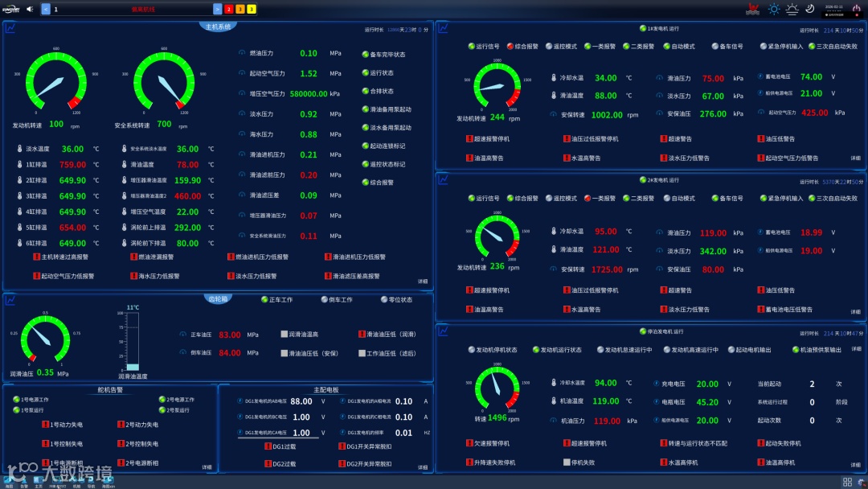Click the 主机系统 panel title tab
The image size is (868, 489).
[x=218, y=27]
